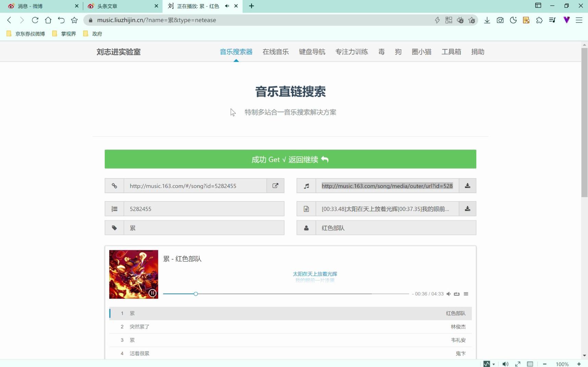Open the 掌视界 bookmark folder
Screen dimensions: 588x367
tap(64, 34)
